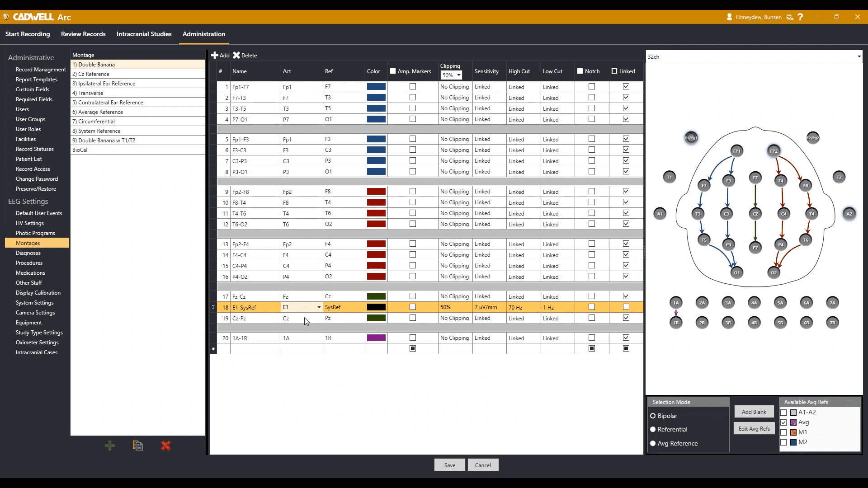Switch to Review Records tab

[x=83, y=34]
